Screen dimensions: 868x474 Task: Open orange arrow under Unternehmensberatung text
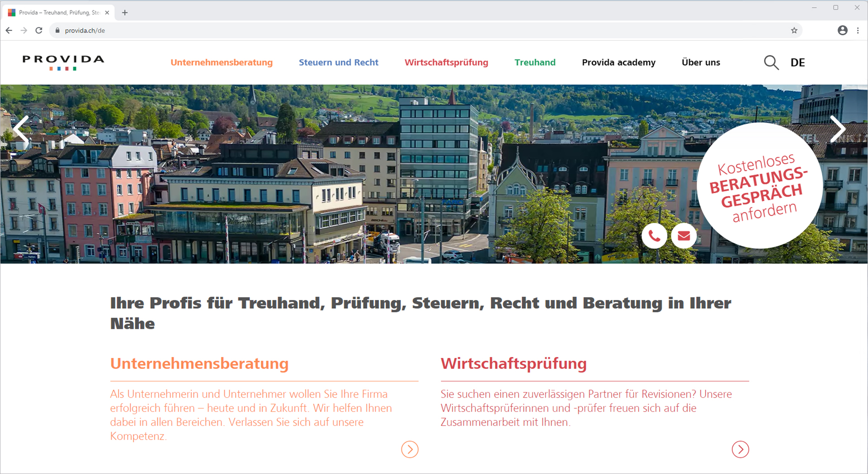pyautogui.click(x=410, y=449)
